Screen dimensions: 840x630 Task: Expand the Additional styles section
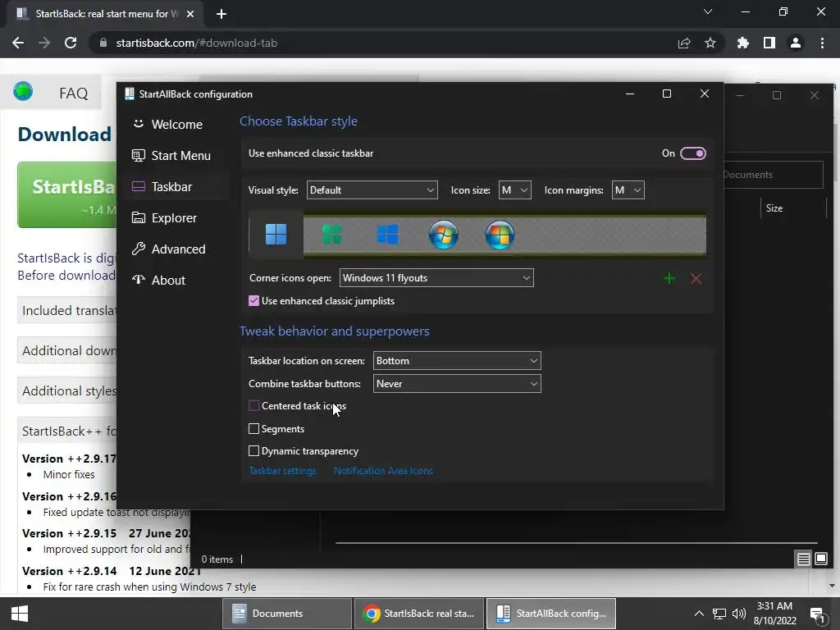67,391
